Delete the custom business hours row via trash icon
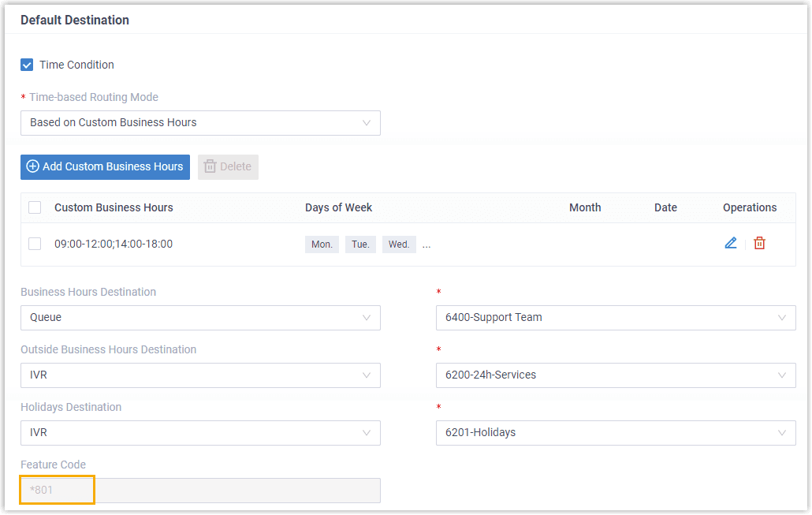812x515 pixels. (x=759, y=243)
